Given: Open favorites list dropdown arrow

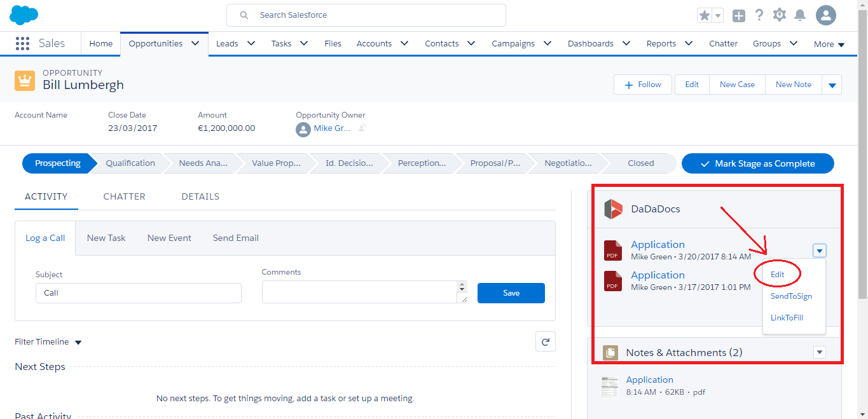Looking at the screenshot, I should (x=718, y=15).
